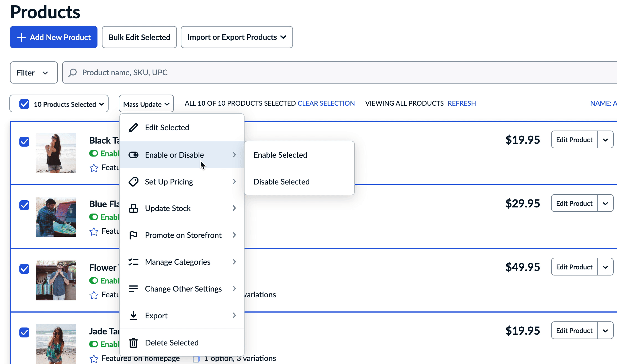Uncheck the first product's checkbox
The width and height of the screenshot is (617, 364).
coord(24,142)
